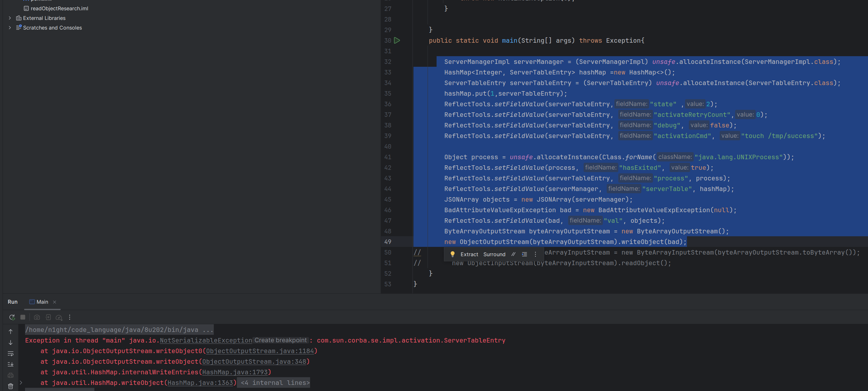This screenshot has width=868, height=391.
Task: Click the clear all trash icon
Action: [x=11, y=386]
